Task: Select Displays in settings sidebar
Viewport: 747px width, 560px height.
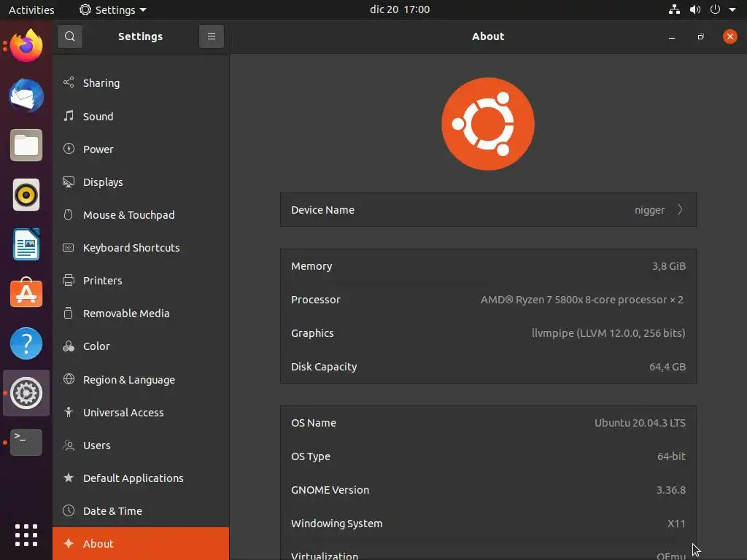Action: pos(141,182)
